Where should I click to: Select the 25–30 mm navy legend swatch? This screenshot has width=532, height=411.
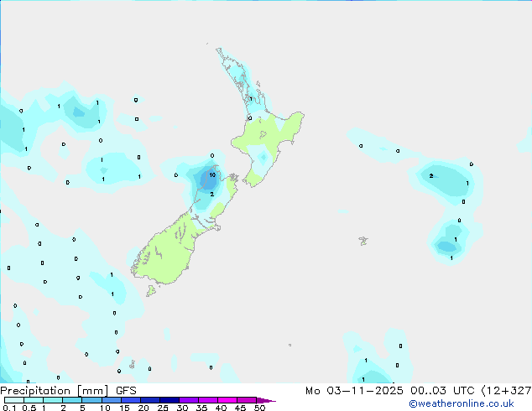point(169,400)
